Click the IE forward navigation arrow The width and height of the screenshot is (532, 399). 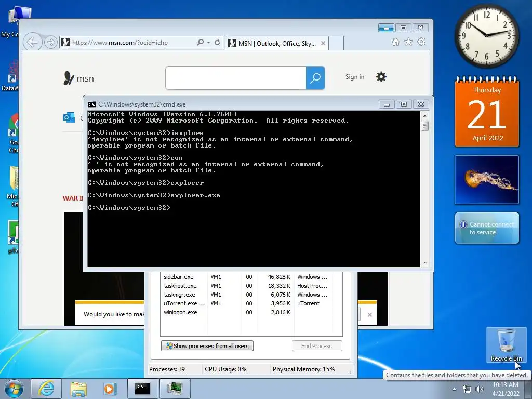pos(50,43)
